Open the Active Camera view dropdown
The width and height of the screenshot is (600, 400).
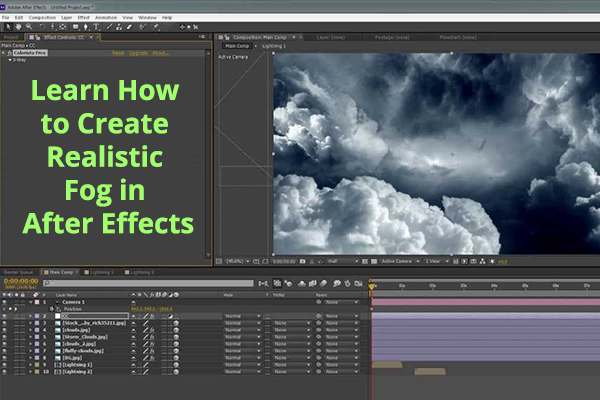point(400,261)
